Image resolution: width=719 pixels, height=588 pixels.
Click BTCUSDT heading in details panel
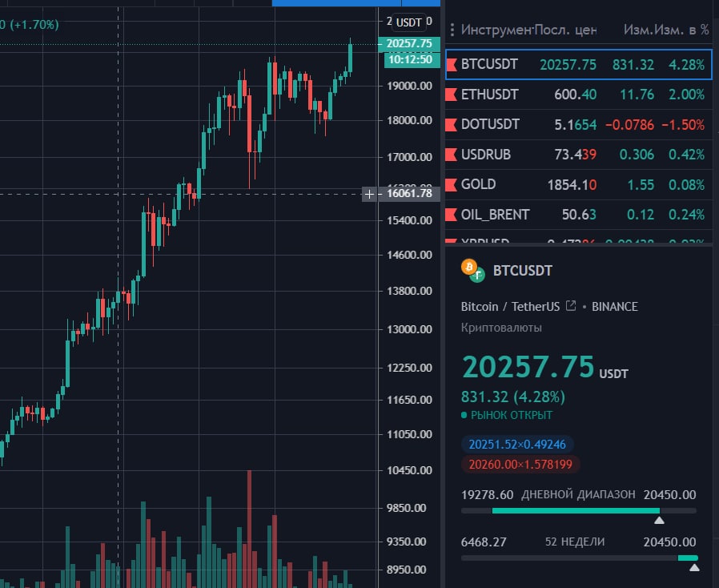[522, 271]
